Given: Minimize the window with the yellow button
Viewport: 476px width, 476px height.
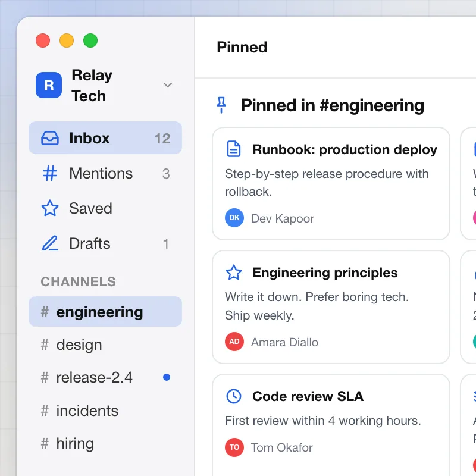Looking at the screenshot, I should pos(67,40).
